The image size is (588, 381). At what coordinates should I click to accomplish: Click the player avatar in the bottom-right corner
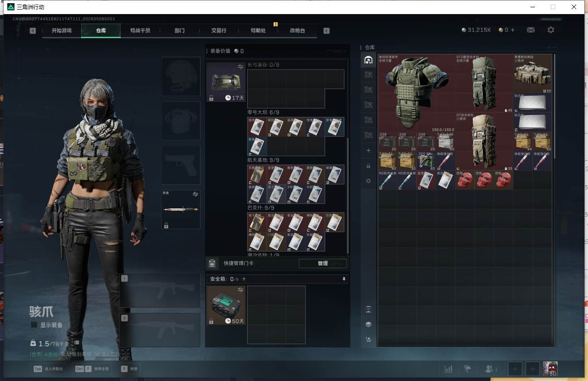[550, 369]
